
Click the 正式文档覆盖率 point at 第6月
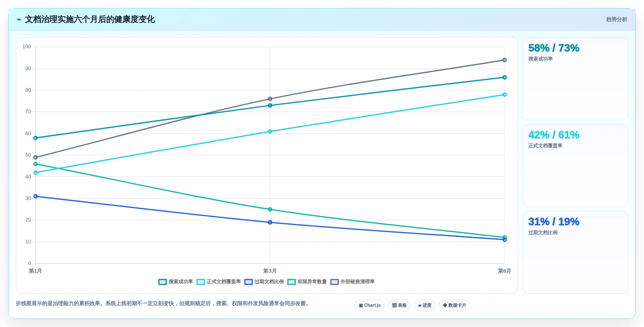point(504,95)
